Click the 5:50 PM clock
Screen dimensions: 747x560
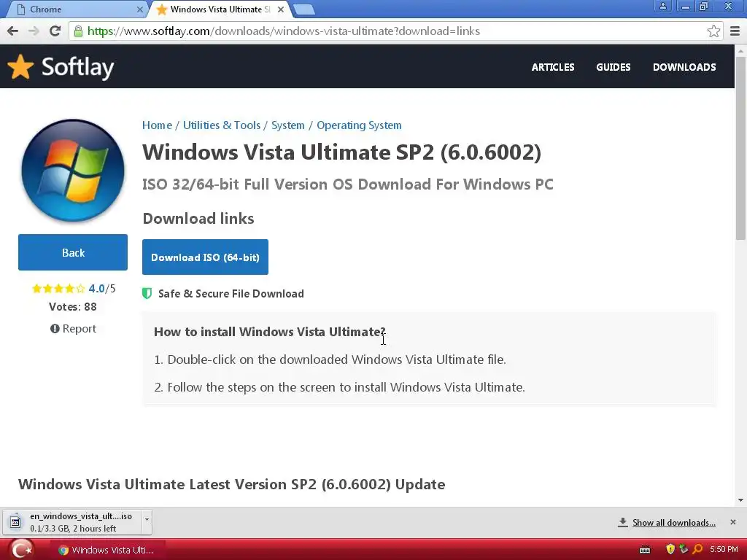point(724,550)
